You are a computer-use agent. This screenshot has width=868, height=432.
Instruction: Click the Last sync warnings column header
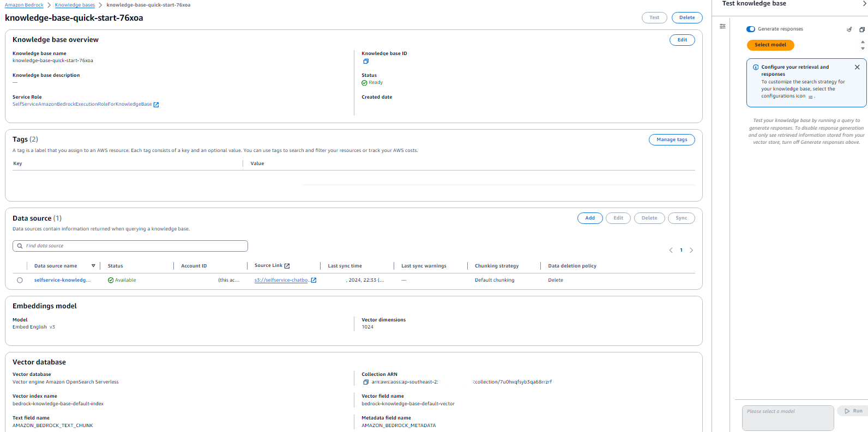(x=424, y=266)
